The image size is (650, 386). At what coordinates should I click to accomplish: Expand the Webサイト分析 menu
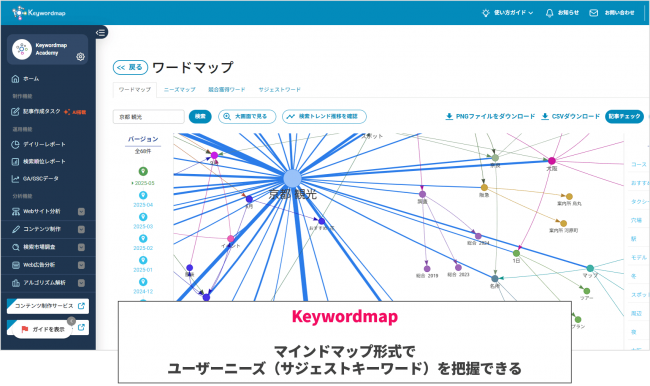pyautogui.click(x=81, y=211)
